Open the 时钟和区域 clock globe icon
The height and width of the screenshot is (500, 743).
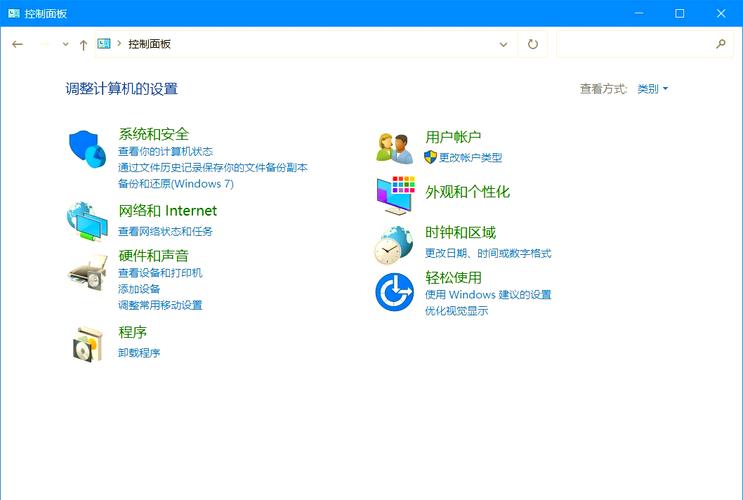(393, 245)
